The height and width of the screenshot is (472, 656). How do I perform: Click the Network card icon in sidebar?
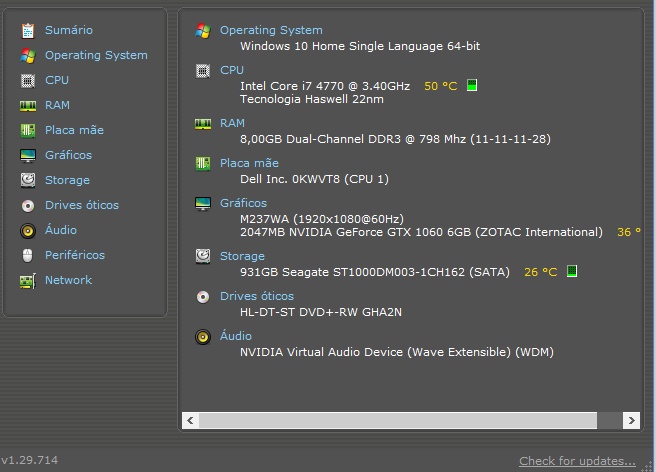[28, 281]
